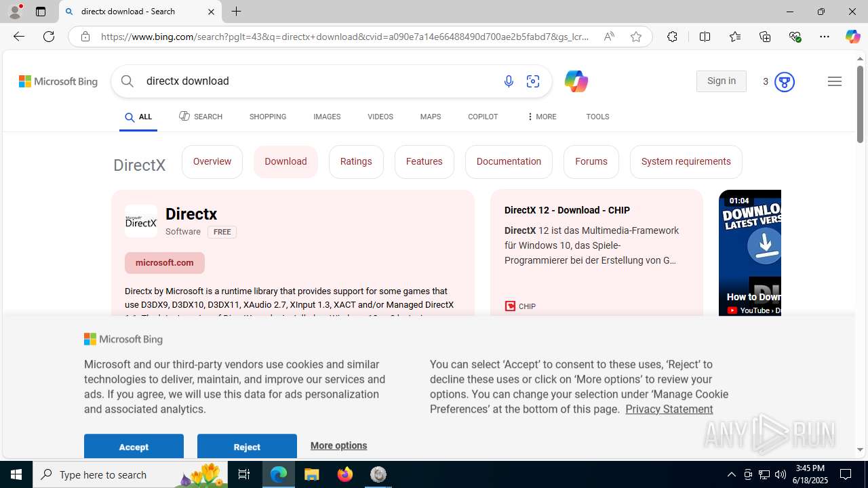Viewport: 868px width, 488px height.
Task: Switch to the SHOPPING tab
Action: pyautogui.click(x=268, y=117)
